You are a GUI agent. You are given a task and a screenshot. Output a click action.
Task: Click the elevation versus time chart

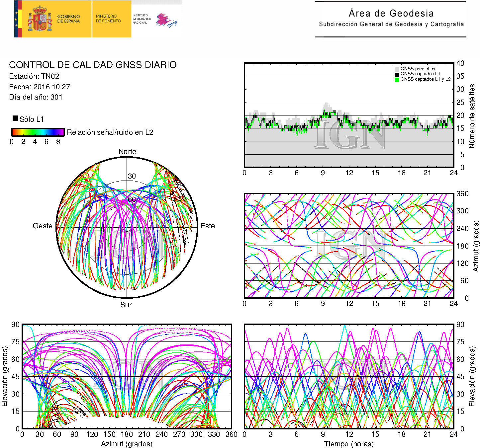point(349,376)
